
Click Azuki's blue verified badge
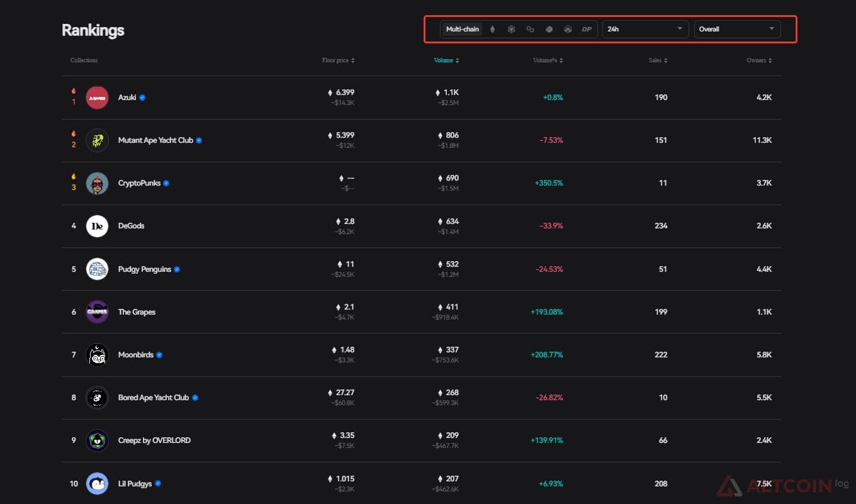142,98
